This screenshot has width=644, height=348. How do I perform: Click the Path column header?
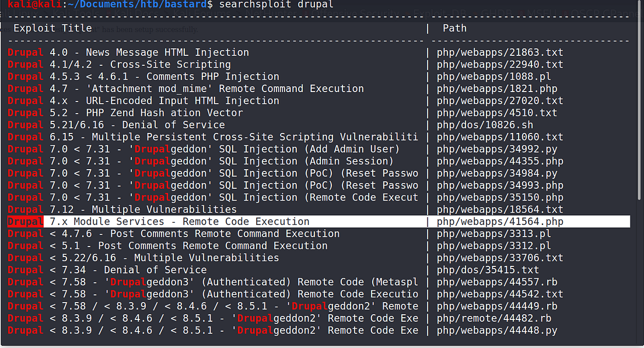click(x=454, y=27)
